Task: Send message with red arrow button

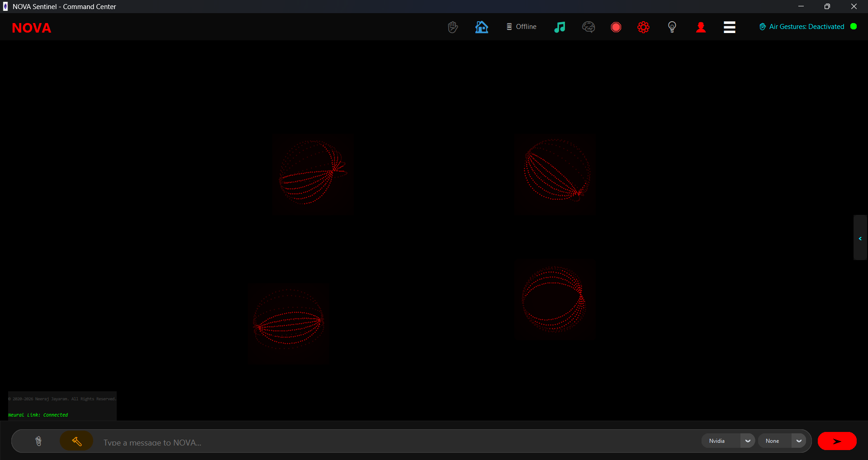Action: click(x=837, y=441)
